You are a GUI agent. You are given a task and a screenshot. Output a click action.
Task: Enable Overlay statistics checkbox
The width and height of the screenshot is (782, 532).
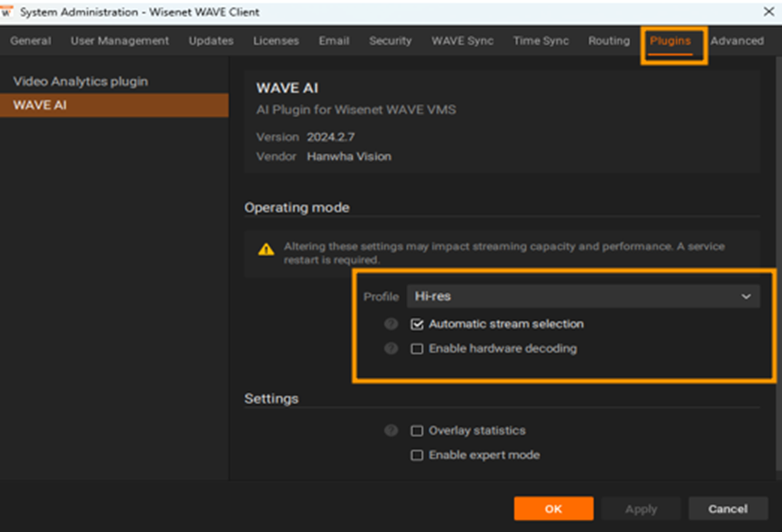tap(417, 431)
